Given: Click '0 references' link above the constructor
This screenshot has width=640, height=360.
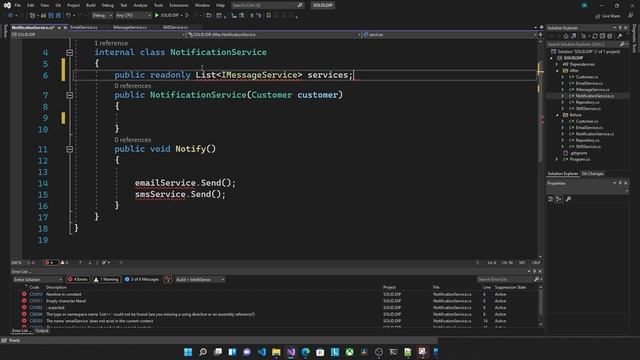Looking at the screenshot, I should point(133,86).
